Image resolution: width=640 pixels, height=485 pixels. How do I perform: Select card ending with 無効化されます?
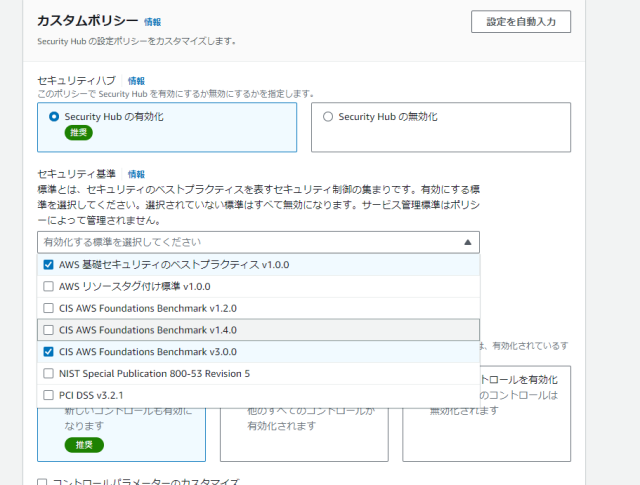coord(487,414)
